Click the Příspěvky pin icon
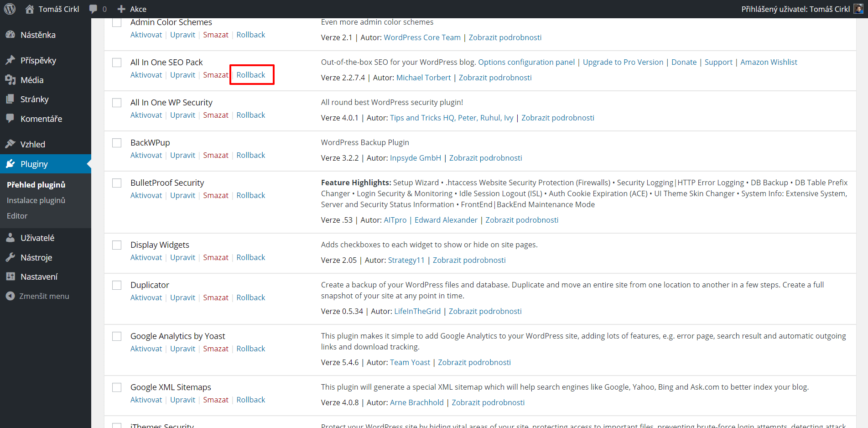This screenshot has height=428, width=868. [10, 60]
